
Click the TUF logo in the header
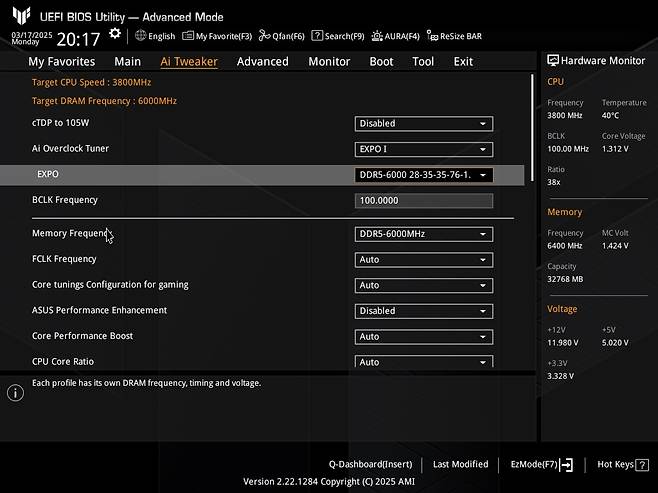click(21, 16)
